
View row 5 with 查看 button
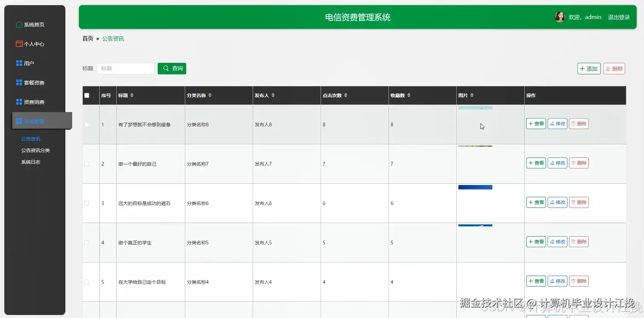(x=536, y=281)
